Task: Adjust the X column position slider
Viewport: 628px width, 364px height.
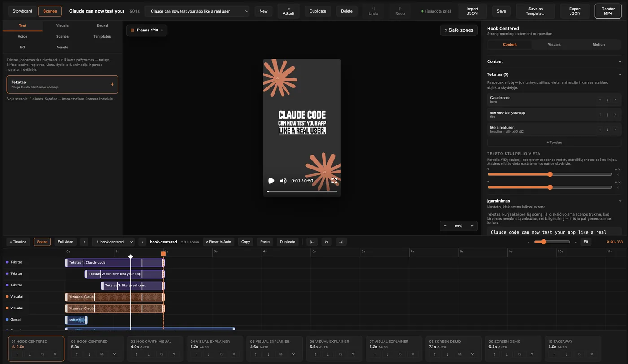Action: click(550, 174)
